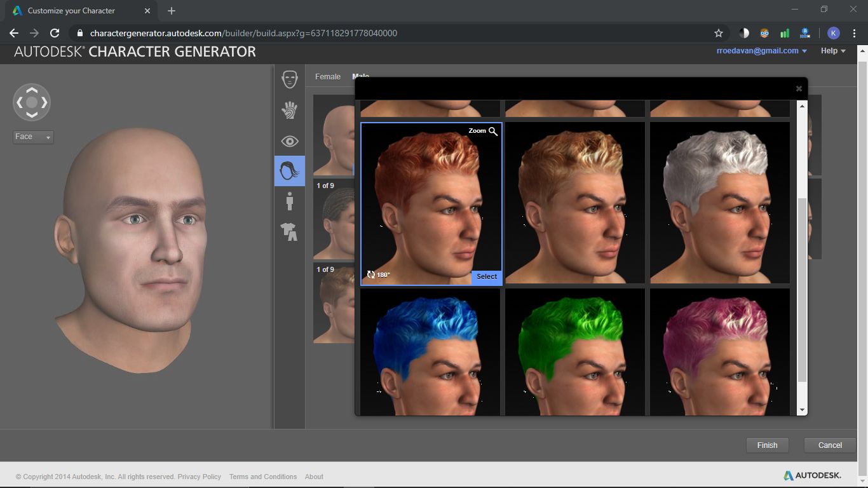
Task: Bookmark this page with the star icon
Action: [x=719, y=33]
